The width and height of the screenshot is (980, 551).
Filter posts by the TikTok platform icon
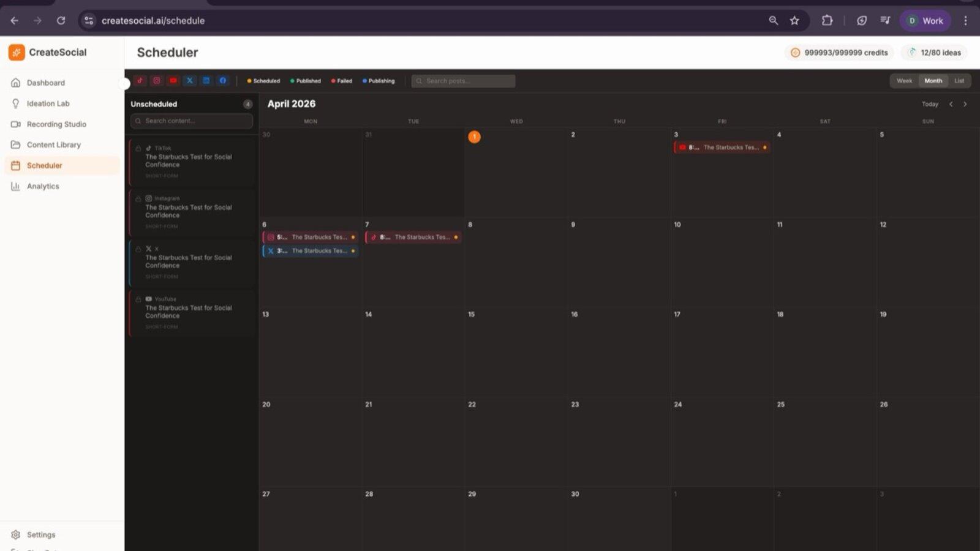140,80
